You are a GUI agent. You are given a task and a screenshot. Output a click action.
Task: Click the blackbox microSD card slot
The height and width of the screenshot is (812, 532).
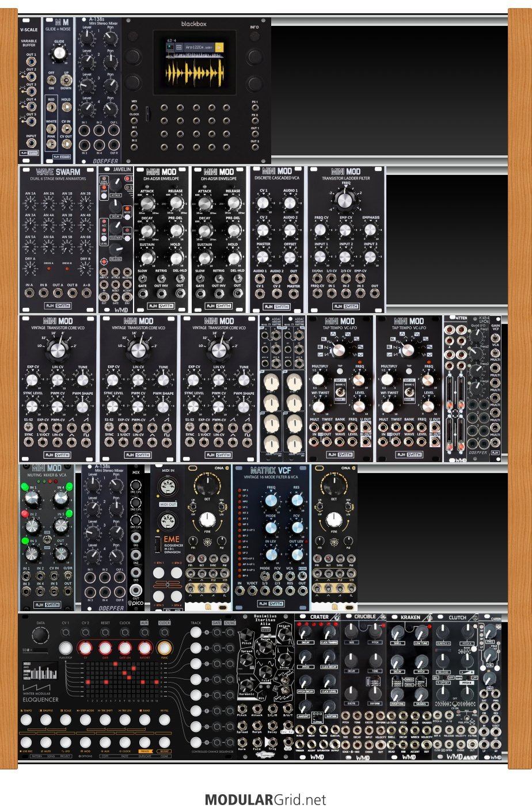(148, 114)
